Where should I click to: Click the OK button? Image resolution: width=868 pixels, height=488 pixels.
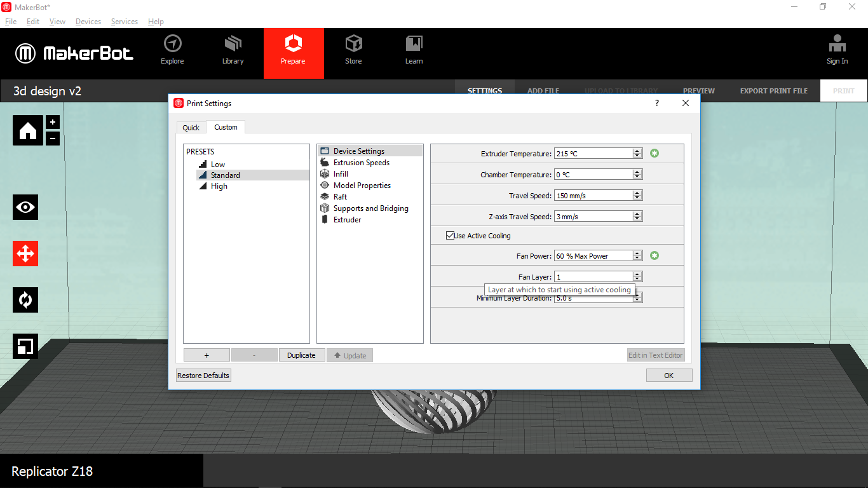669,376
